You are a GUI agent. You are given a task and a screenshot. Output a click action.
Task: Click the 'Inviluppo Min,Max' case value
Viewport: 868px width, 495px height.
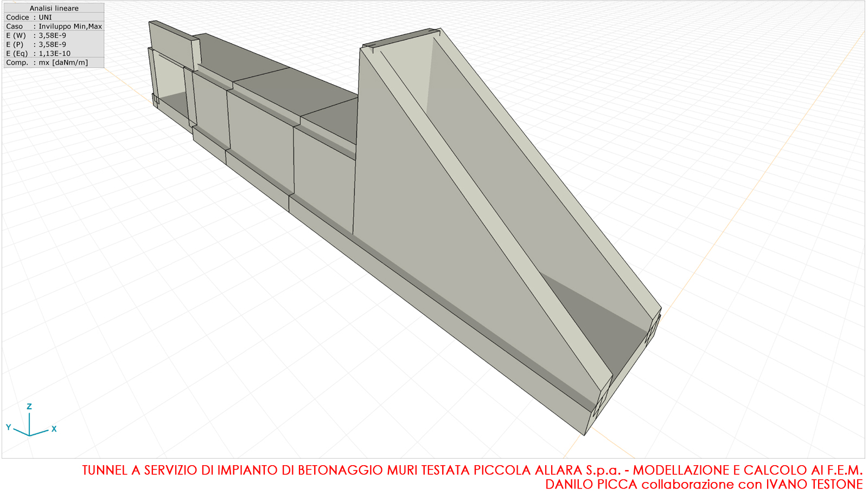click(x=70, y=26)
